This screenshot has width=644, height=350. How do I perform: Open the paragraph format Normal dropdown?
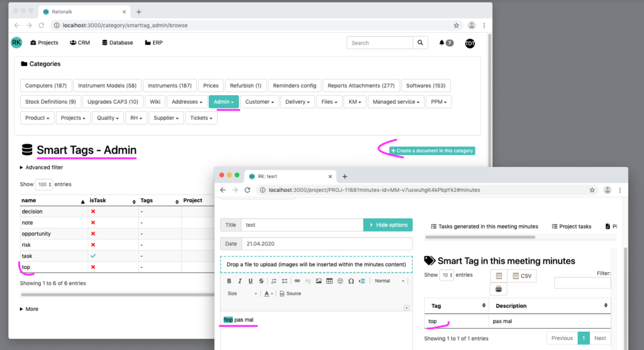click(386, 281)
